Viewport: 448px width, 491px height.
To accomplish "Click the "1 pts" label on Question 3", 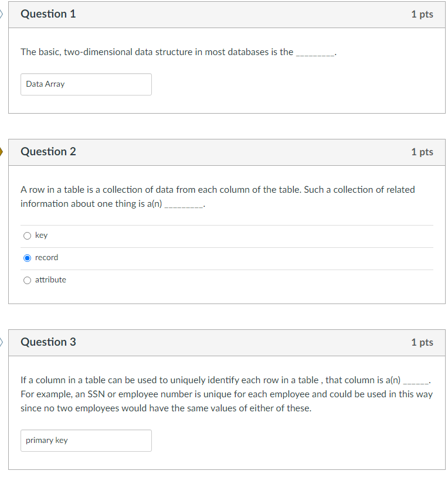I will click(422, 342).
